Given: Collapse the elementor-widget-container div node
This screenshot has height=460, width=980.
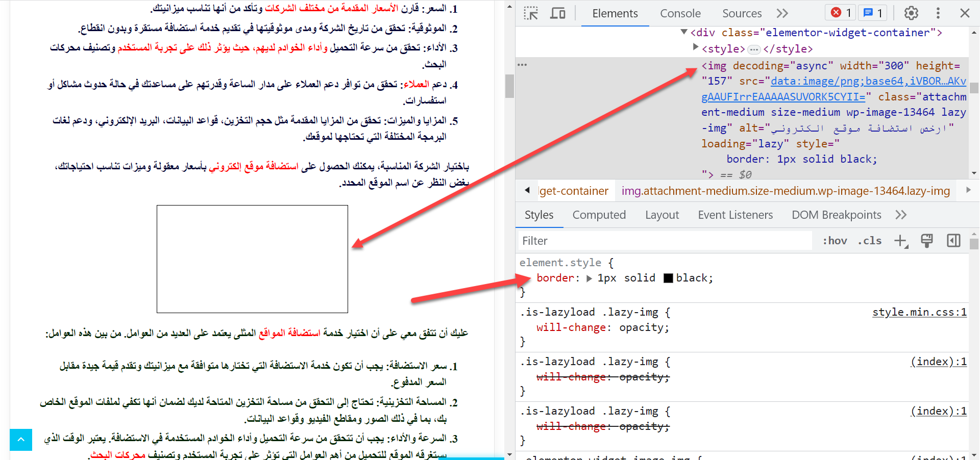Looking at the screenshot, I should click(x=684, y=32).
